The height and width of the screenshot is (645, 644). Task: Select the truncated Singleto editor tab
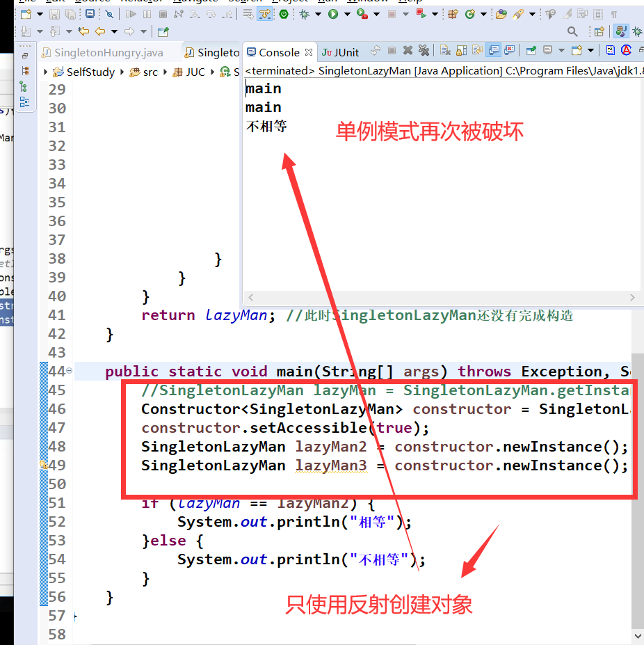[x=212, y=52]
